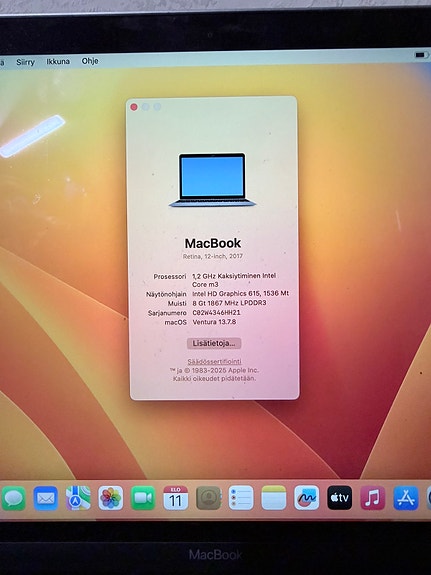
Task: Close the About This Mac window
Action: click(x=134, y=107)
